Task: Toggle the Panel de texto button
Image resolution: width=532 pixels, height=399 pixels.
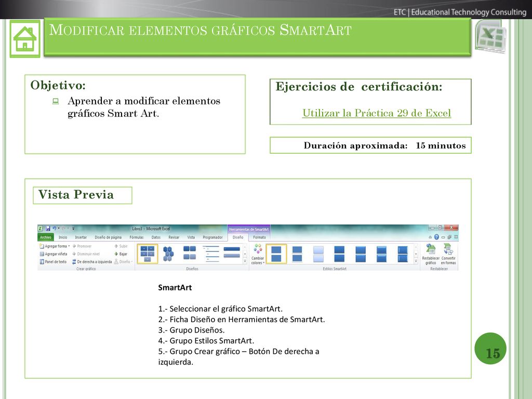Action: tap(53, 262)
